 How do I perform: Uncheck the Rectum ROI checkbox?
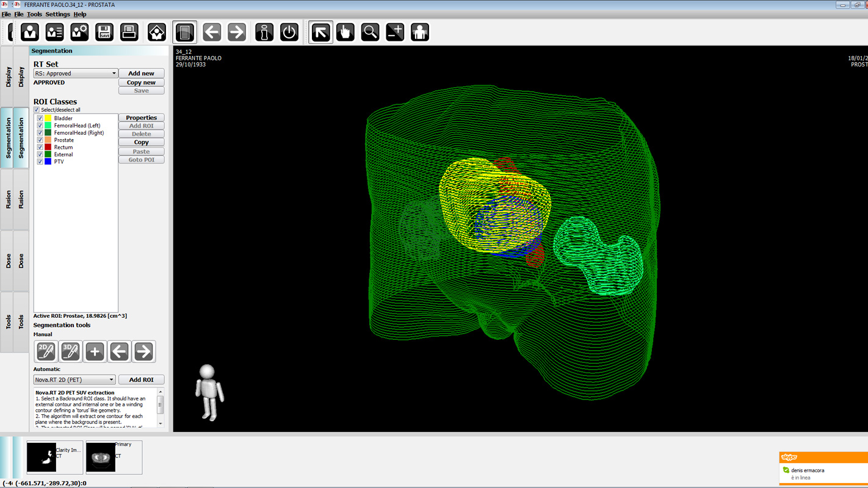click(x=40, y=148)
